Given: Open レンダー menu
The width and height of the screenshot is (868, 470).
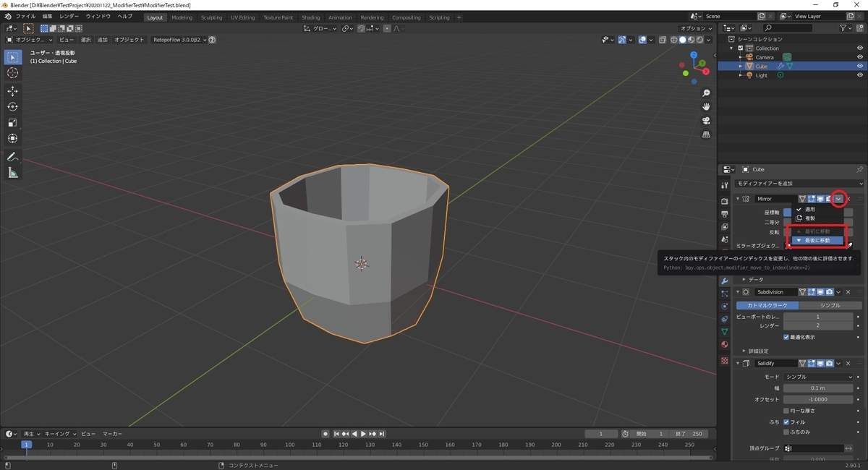Looking at the screenshot, I should point(69,16).
